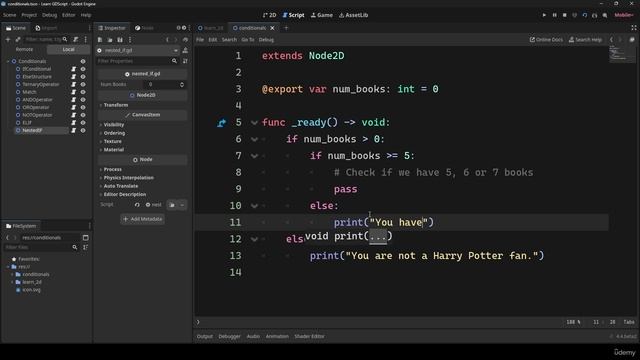Toggle visibility of NOTOperator node

coord(83,115)
